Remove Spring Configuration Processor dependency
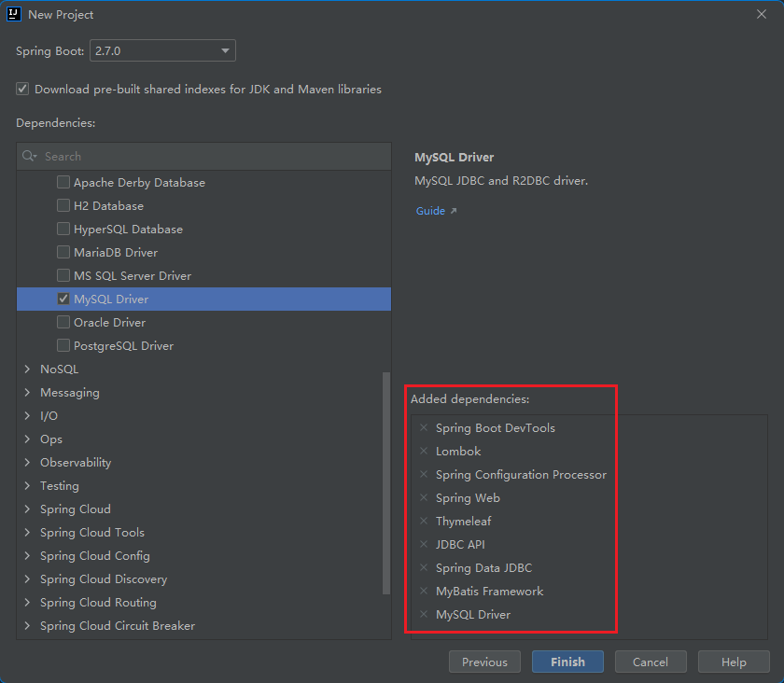The image size is (784, 683). click(424, 475)
